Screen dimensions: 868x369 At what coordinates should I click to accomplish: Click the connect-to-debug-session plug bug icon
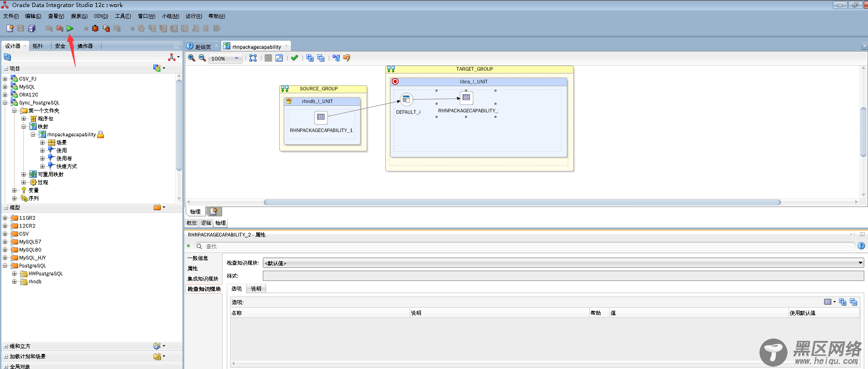click(106, 29)
